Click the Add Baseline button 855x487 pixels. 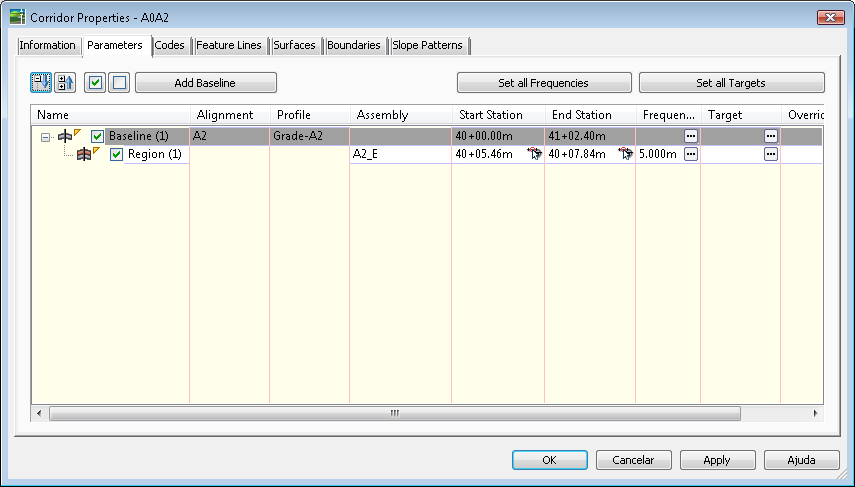(x=206, y=83)
